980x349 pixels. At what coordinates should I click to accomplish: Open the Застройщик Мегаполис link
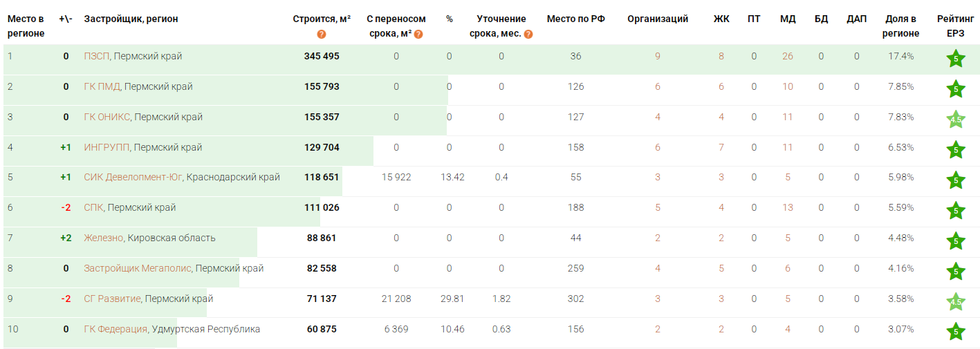pos(137,268)
